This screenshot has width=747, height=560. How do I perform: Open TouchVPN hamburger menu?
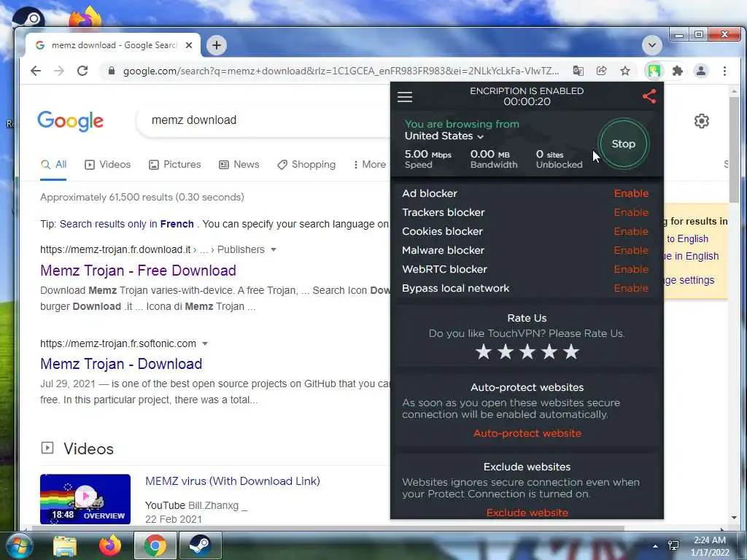pyautogui.click(x=404, y=97)
